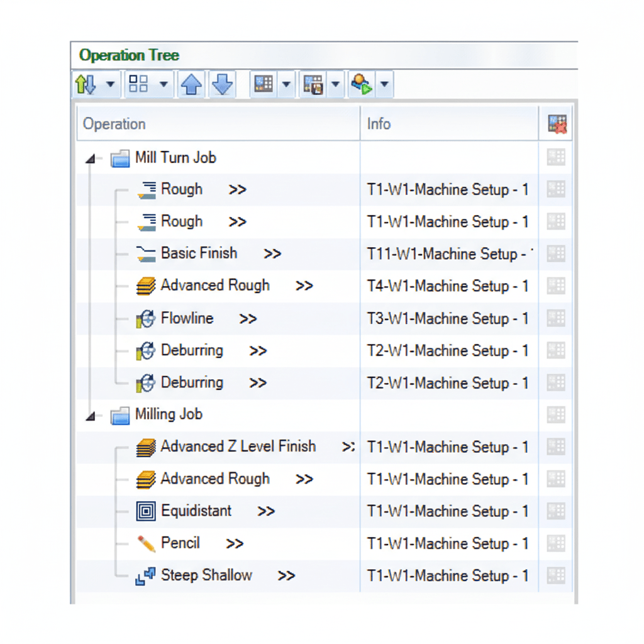The image size is (644, 644).
Task: Toggle the status box on Flowline row
Action: [557, 318]
